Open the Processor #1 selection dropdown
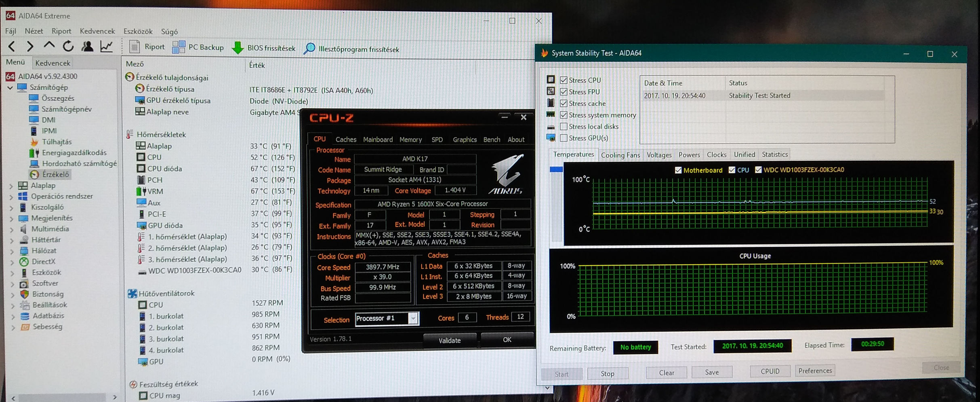The height and width of the screenshot is (402, 980). click(x=413, y=319)
